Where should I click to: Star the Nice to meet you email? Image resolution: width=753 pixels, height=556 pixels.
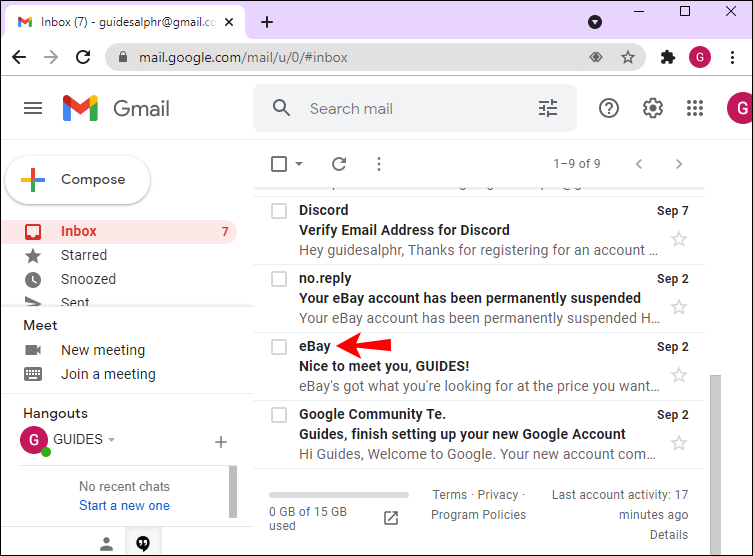point(679,375)
